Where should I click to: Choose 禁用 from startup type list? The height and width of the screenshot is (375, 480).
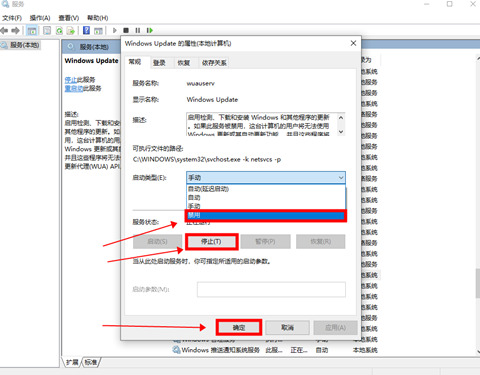(x=266, y=215)
